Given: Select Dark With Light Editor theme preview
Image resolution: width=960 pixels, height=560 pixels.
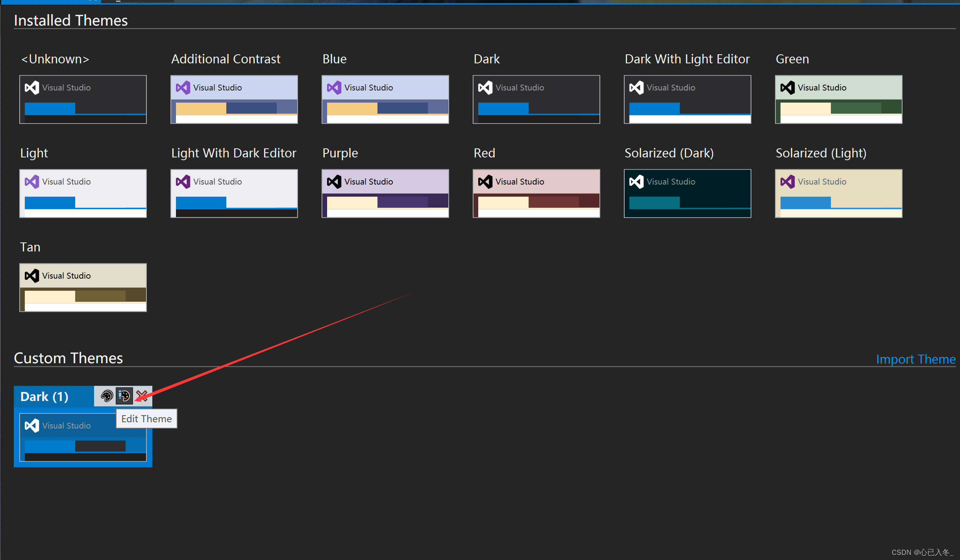Looking at the screenshot, I should 687,100.
